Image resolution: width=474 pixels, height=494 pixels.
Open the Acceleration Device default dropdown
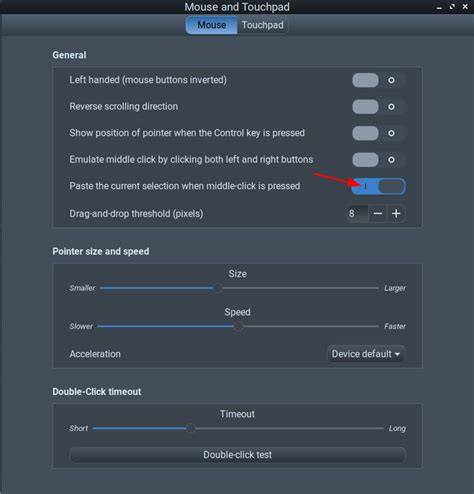click(x=366, y=354)
